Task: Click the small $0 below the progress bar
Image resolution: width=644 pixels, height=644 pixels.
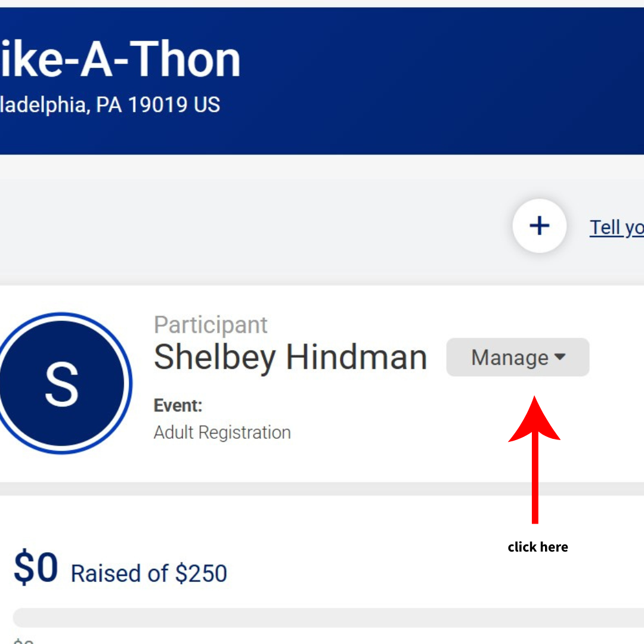Action: [x=23, y=640]
